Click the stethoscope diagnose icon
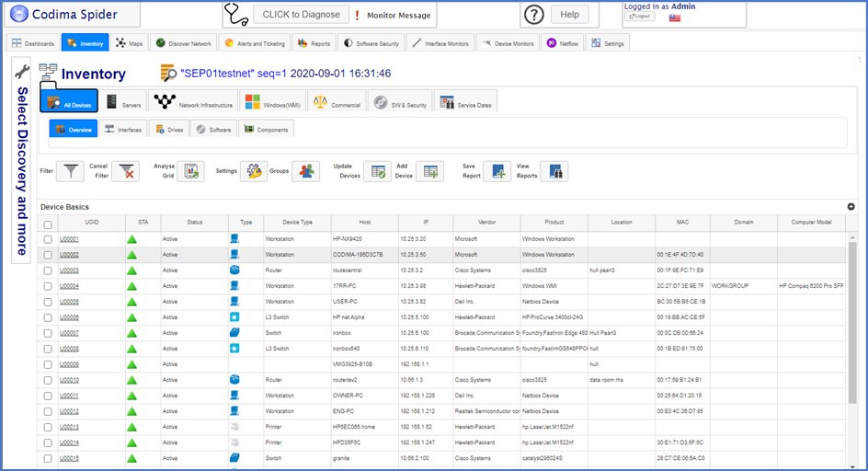 (236, 15)
